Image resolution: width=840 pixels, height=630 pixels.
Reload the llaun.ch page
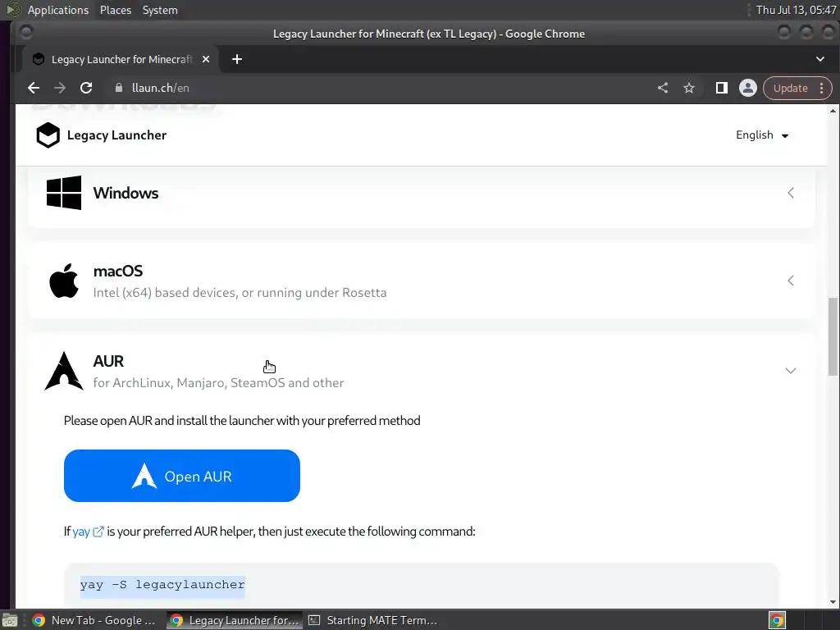86,88
